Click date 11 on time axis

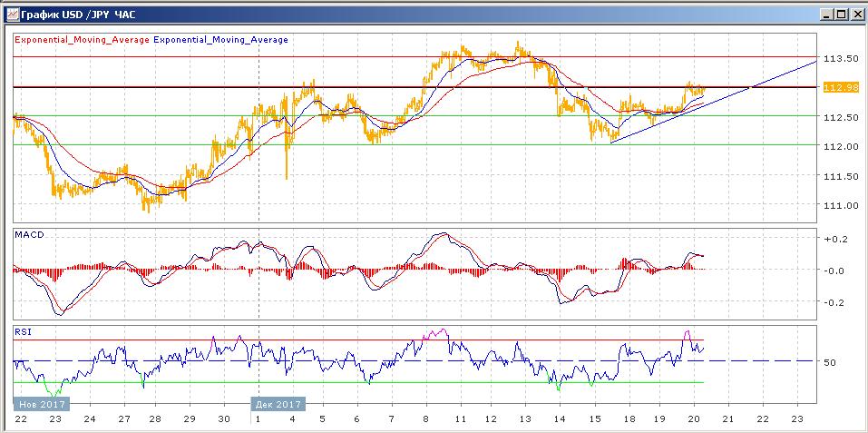(460, 418)
